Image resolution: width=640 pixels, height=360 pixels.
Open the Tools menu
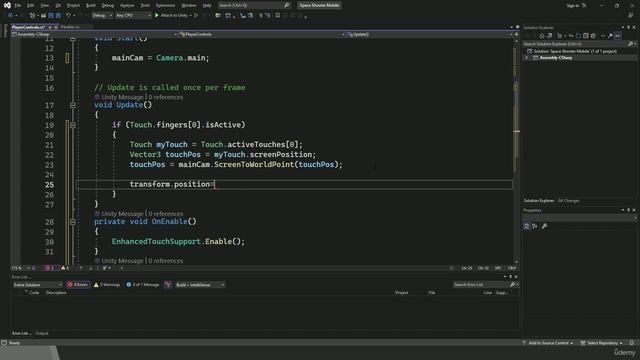click(145, 5)
